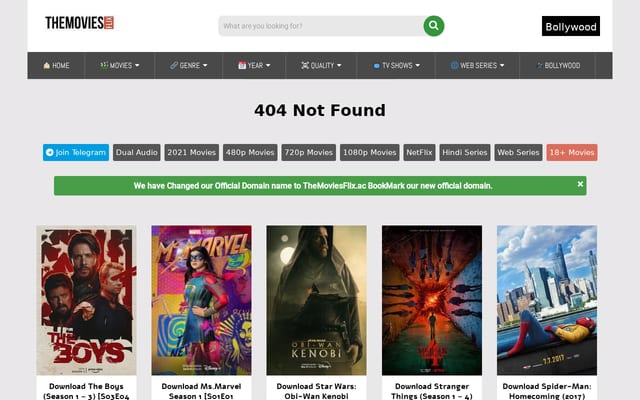Click the black Bollywood header button
The width and height of the screenshot is (640, 400).
pos(571,26)
